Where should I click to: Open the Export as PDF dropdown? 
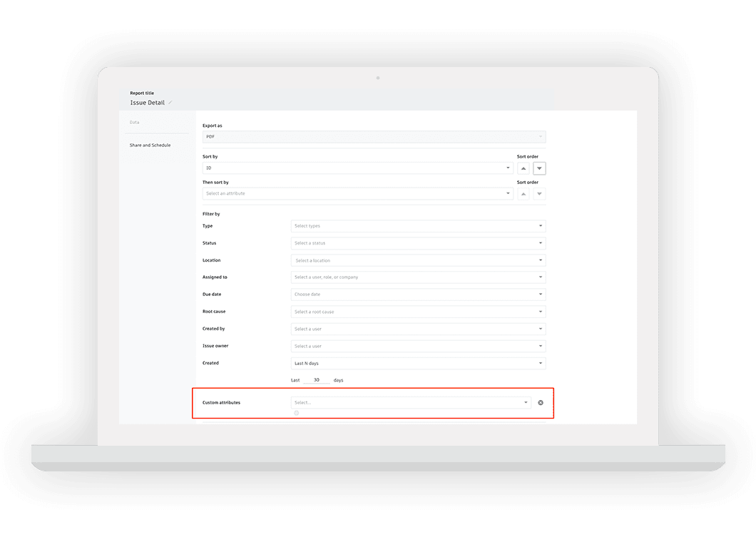pos(374,137)
